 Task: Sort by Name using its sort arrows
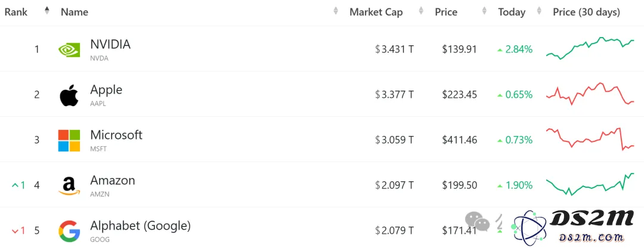pyautogui.click(x=336, y=11)
